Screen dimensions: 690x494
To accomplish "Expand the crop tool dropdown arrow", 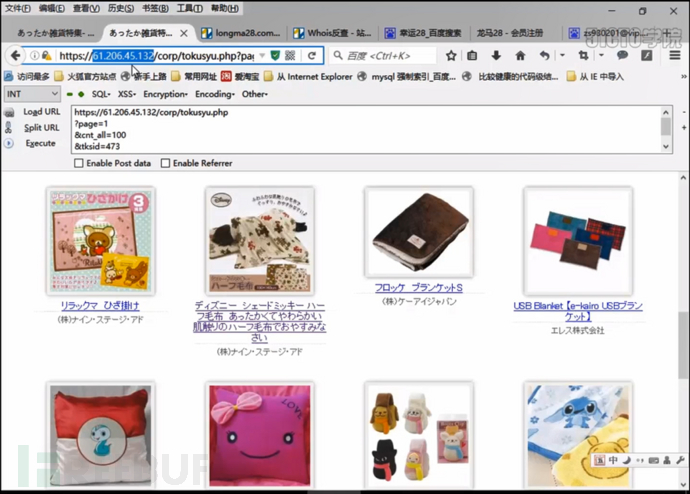I will [x=601, y=56].
